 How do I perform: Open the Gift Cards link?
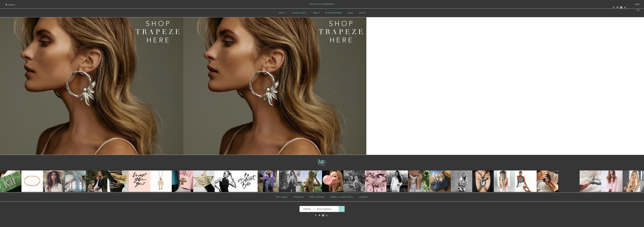click(281, 197)
